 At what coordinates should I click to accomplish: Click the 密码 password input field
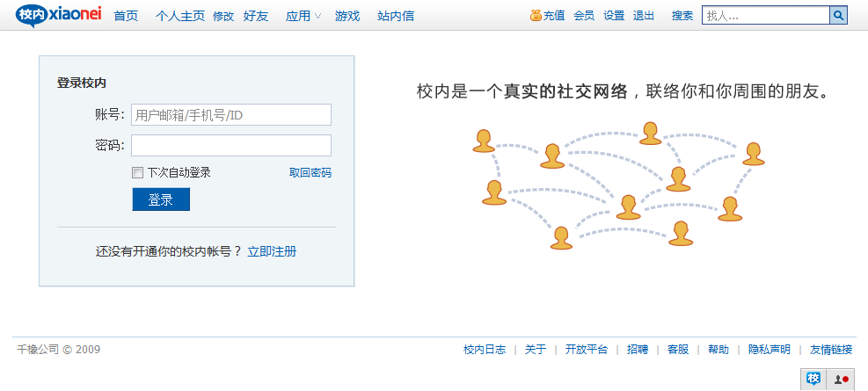231,146
